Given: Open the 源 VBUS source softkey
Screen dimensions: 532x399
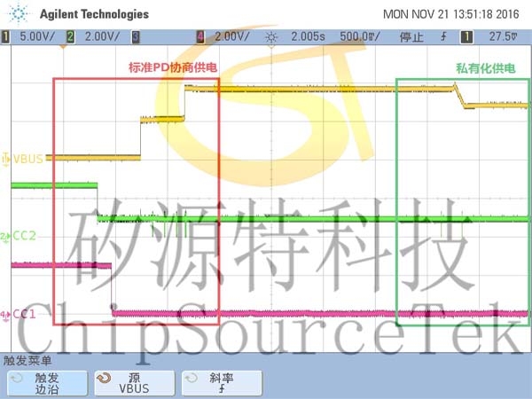Looking at the screenshot, I should [x=135, y=383].
